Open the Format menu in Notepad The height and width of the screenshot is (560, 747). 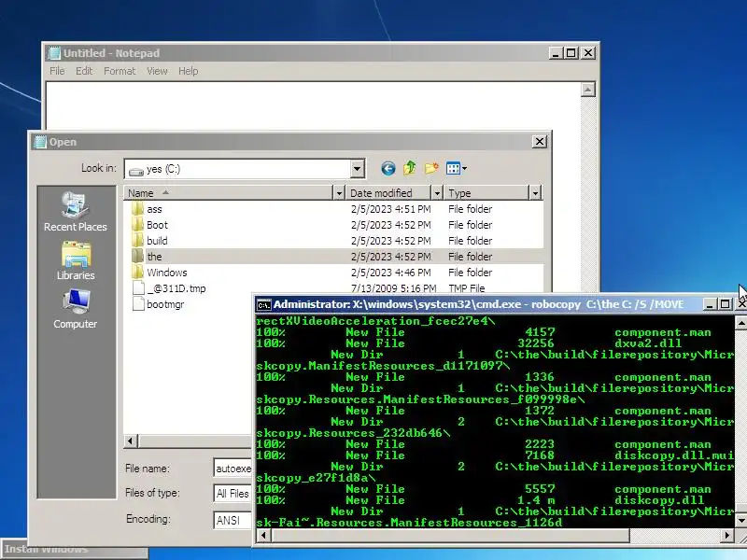(120, 71)
